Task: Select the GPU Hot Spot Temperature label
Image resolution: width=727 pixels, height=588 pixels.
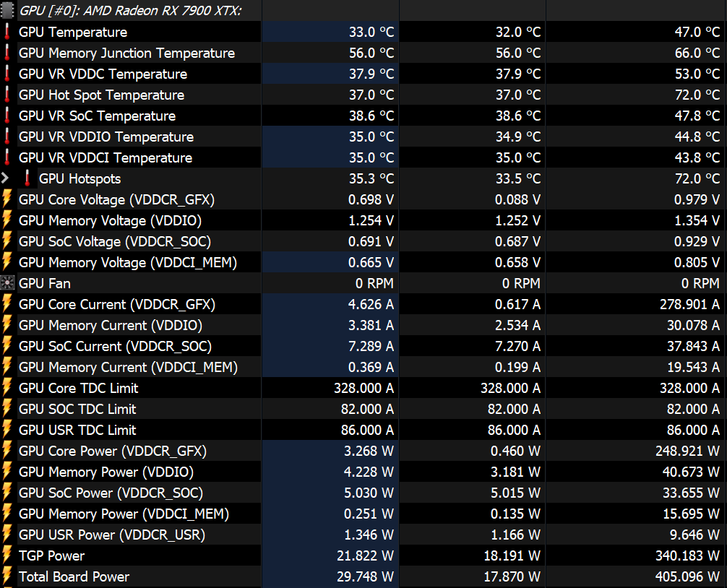Action: click(102, 95)
